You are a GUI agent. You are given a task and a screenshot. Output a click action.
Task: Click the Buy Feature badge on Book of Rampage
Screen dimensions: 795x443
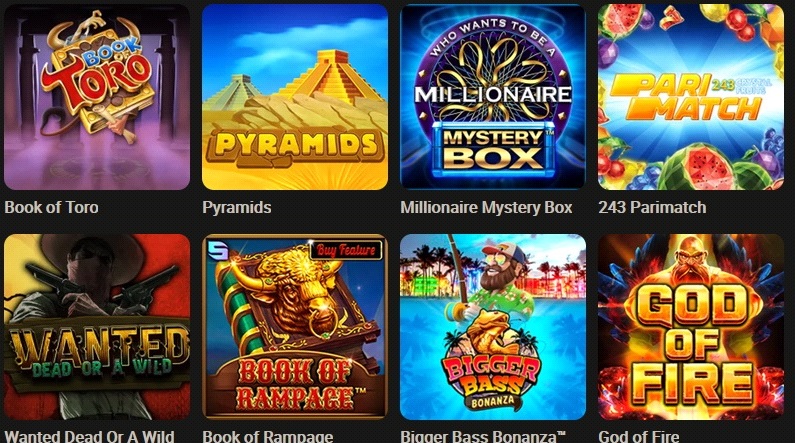click(x=346, y=250)
